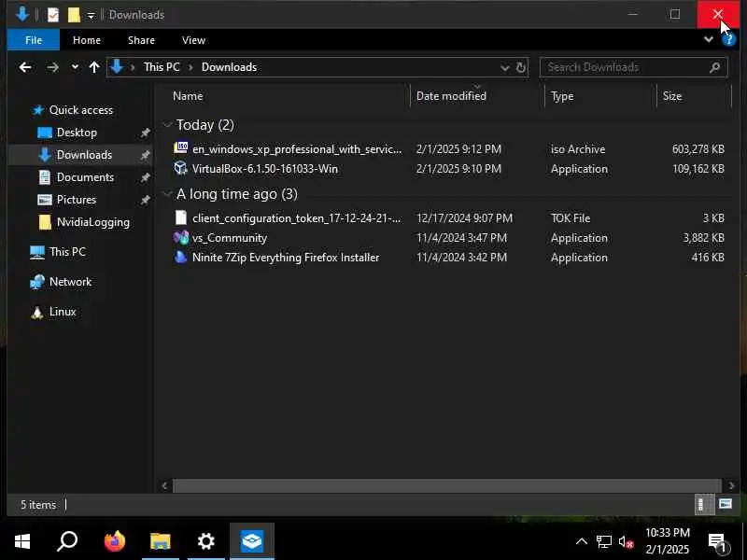Select VirtualBox-6.1.50-161033-Win file name
The image size is (747, 560).
pyautogui.click(x=265, y=169)
